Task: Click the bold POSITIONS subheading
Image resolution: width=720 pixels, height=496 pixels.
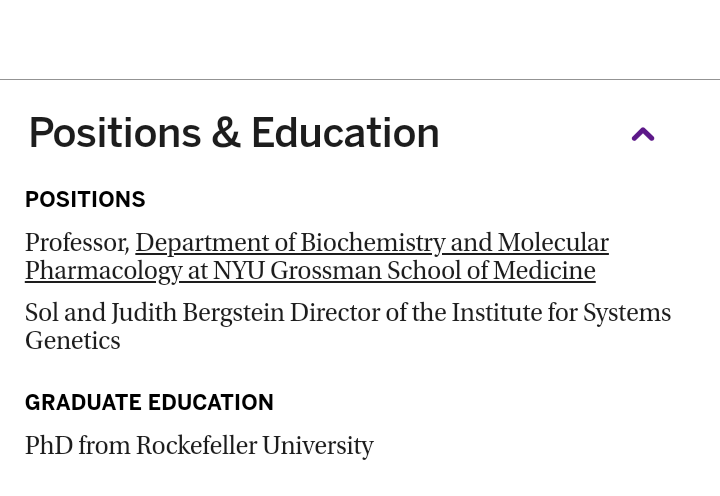Action: [85, 200]
